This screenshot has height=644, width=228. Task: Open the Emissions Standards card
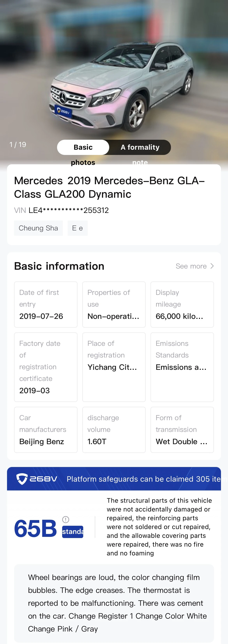(x=182, y=367)
